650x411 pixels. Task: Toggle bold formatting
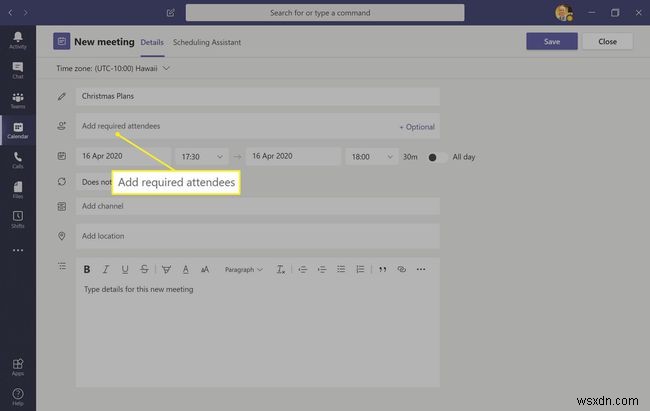click(87, 269)
